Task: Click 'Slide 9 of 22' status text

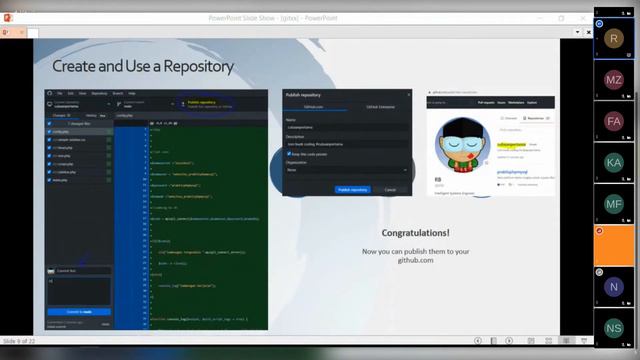Action: click(19, 341)
